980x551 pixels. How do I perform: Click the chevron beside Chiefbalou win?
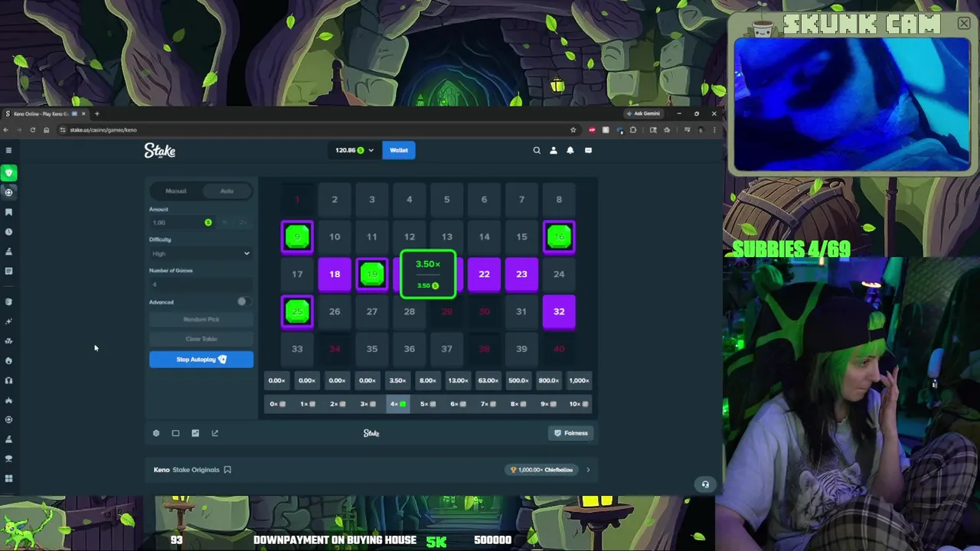pyautogui.click(x=588, y=470)
